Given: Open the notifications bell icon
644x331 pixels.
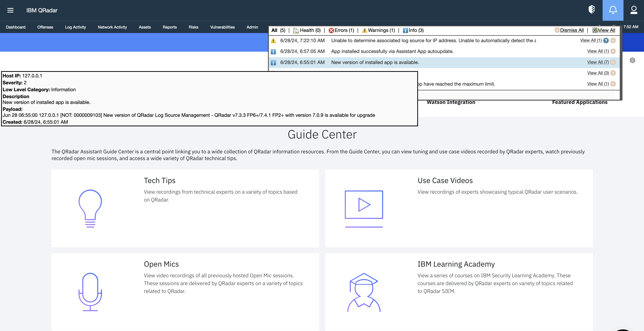Looking at the screenshot, I should (613, 10).
